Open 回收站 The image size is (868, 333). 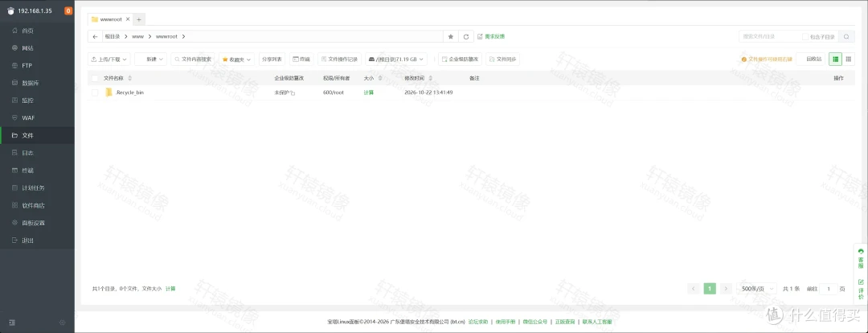811,60
